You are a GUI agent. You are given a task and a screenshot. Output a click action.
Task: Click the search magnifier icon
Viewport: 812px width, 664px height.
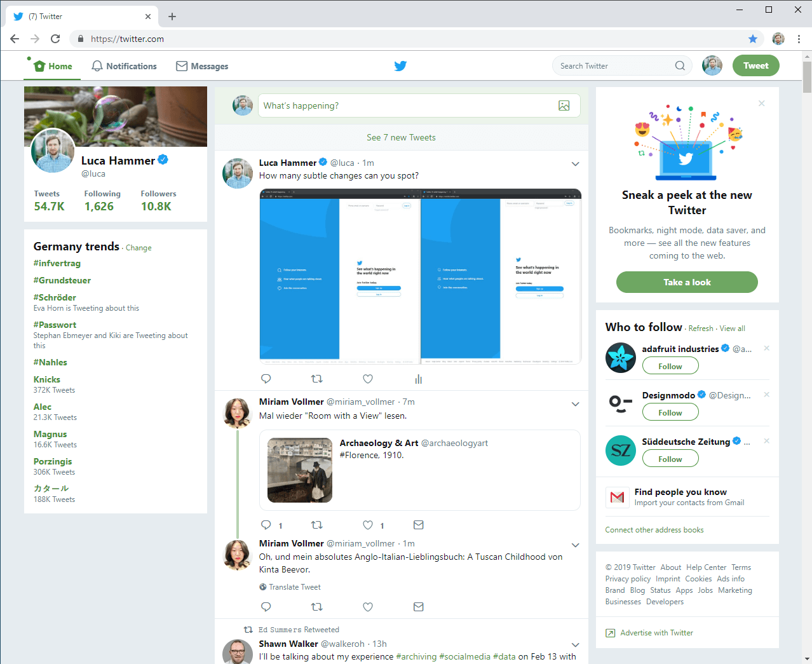(x=680, y=65)
